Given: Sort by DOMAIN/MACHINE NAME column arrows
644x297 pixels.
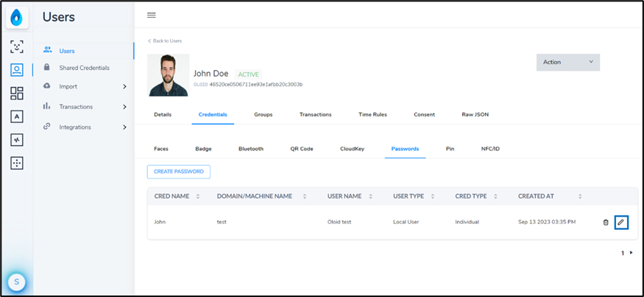Looking at the screenshot, I should (x=305, y=196).
